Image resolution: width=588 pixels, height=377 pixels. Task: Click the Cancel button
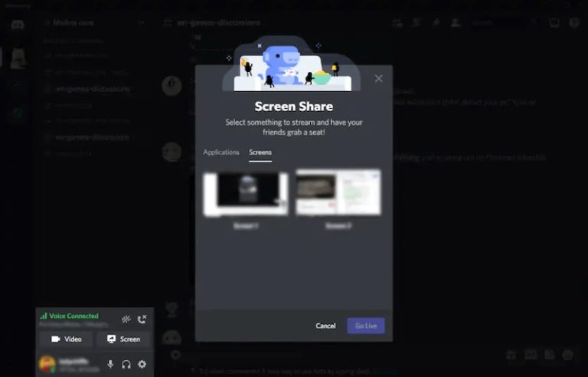coord(325,326)
